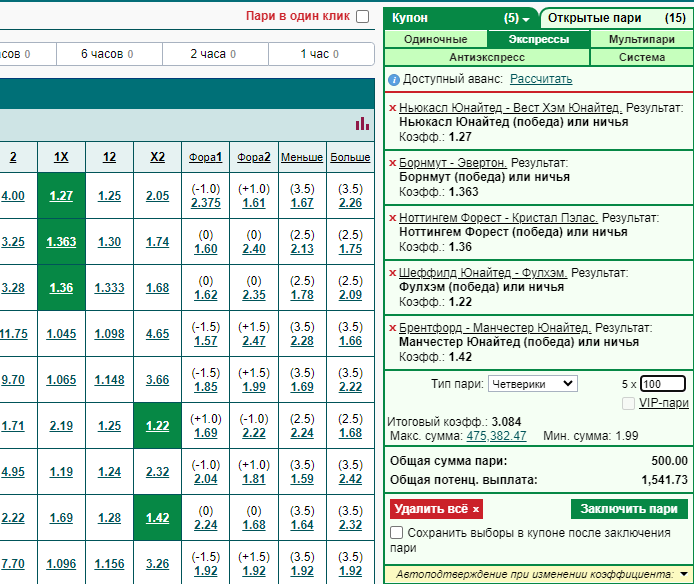Filter events by 2 часа

tap(215, 54)
